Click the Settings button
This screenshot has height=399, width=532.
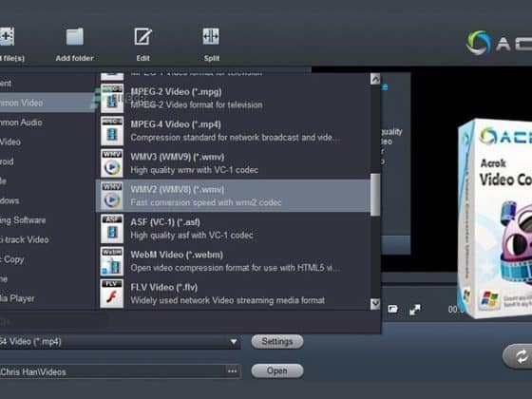[277, 341]
